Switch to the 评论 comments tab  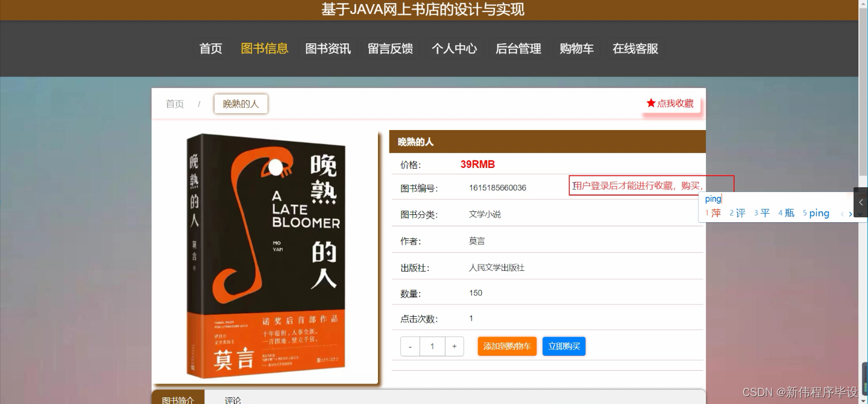tap(234, 399)
